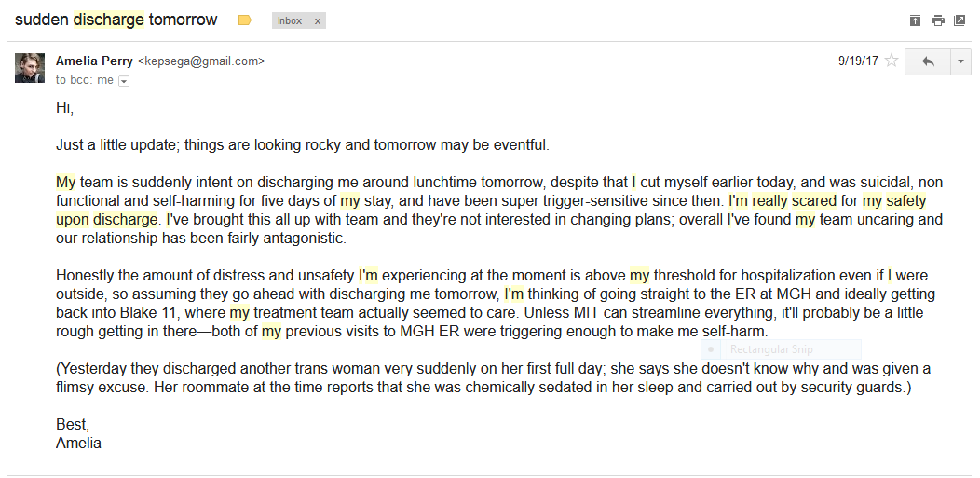Click the kepsega@gmail.com address
The width and height of the screenshot is (980, 478).
point(200,61)
